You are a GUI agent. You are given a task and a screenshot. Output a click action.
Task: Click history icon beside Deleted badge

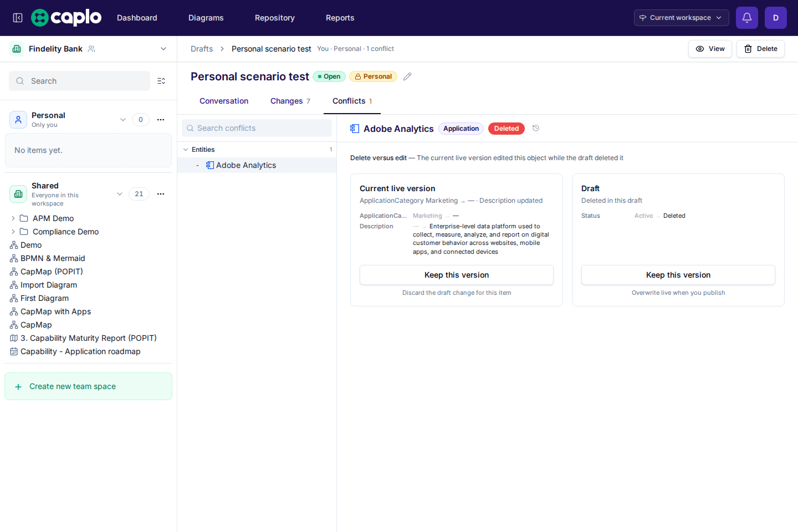click(x=536, y=128)
